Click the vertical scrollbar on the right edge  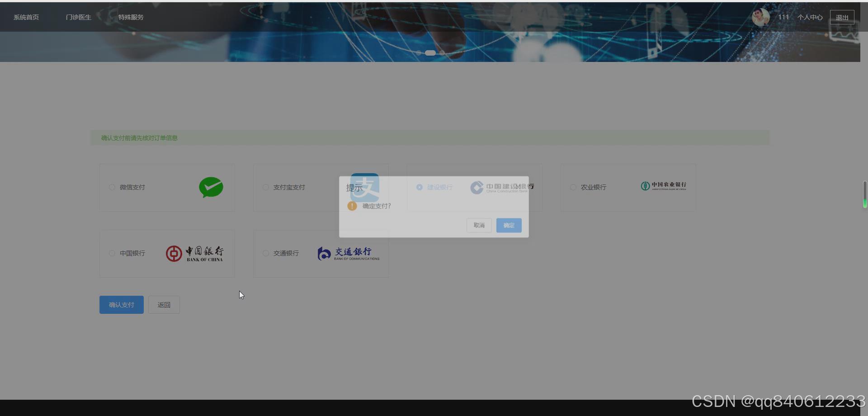(865, 194)
